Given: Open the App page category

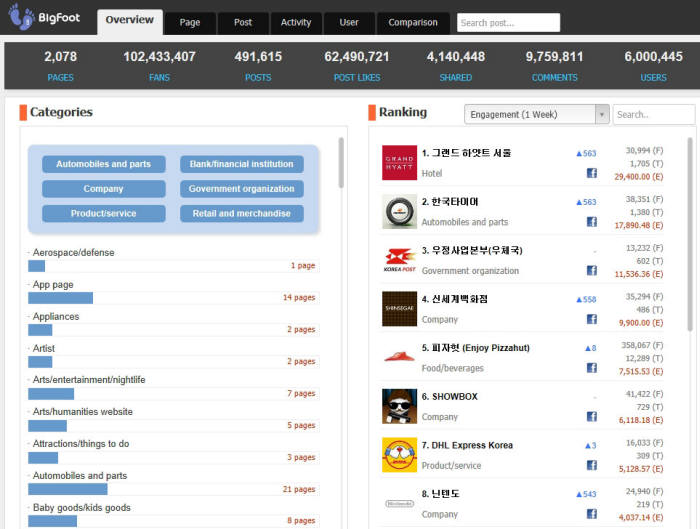Looking at the screenshot, I should pos(53,285).
